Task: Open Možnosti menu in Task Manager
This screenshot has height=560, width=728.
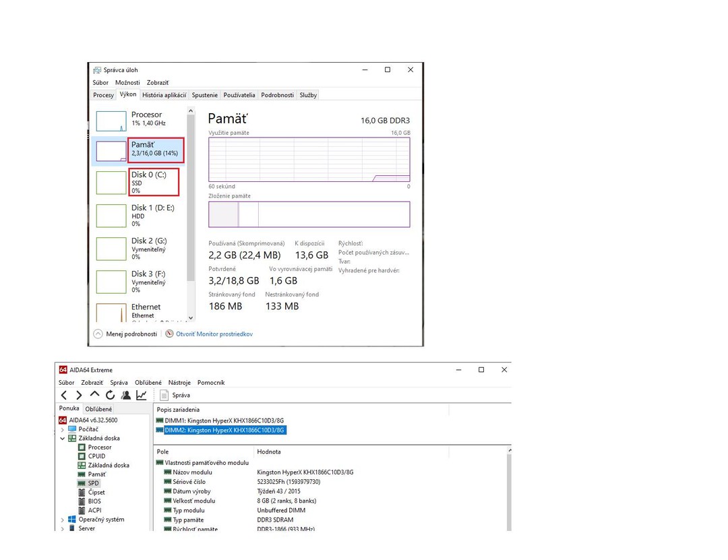Action: pyautogui.click(x=127, y=83)
